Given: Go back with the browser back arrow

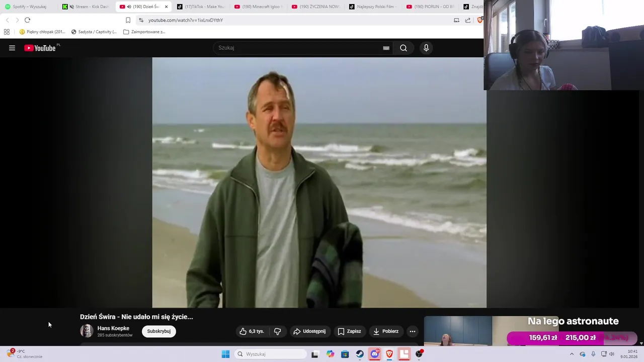Looking at the screenshot, I should tap(7, 20).
